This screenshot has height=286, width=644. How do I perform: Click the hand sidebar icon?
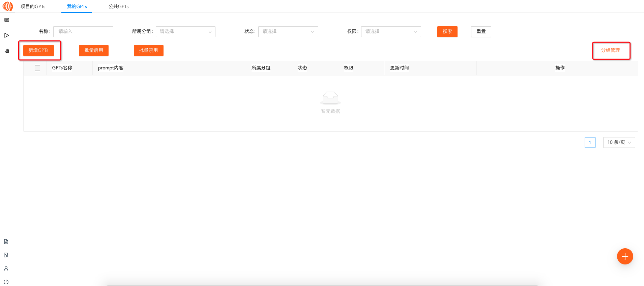pos(7,51)
